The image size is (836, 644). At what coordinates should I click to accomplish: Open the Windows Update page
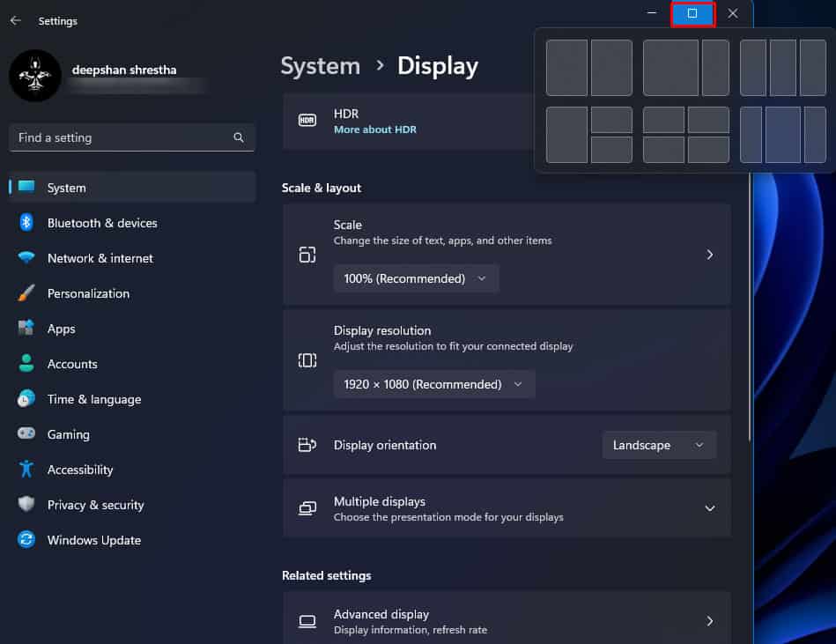(132, 539)
